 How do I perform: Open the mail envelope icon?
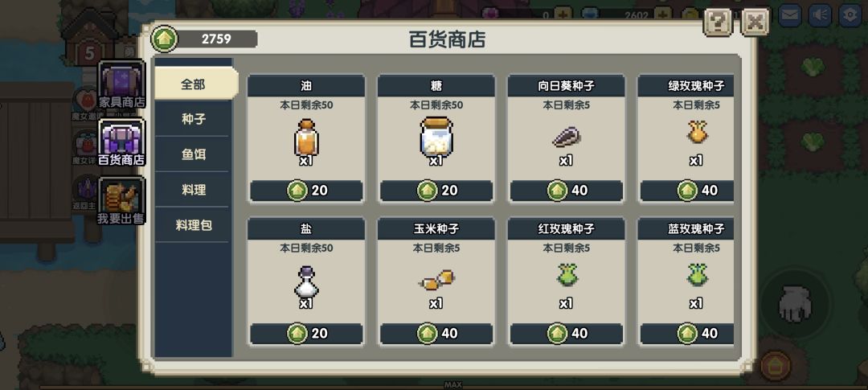tap(791, 15)
